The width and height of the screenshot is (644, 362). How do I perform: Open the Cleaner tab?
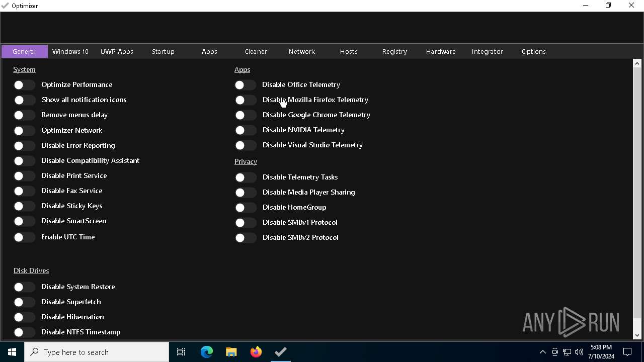click(256, 51)
